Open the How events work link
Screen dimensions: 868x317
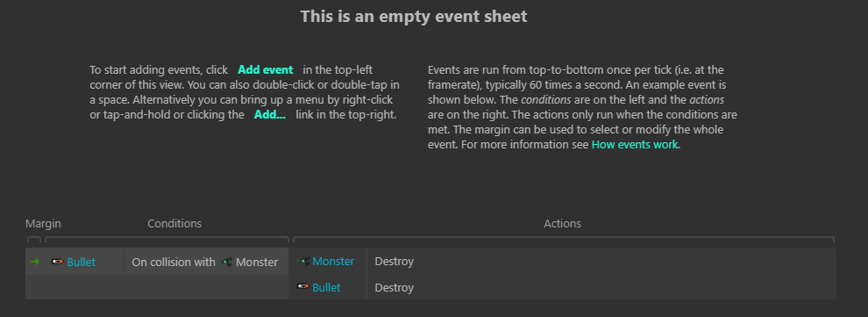(x=635, y=145)
